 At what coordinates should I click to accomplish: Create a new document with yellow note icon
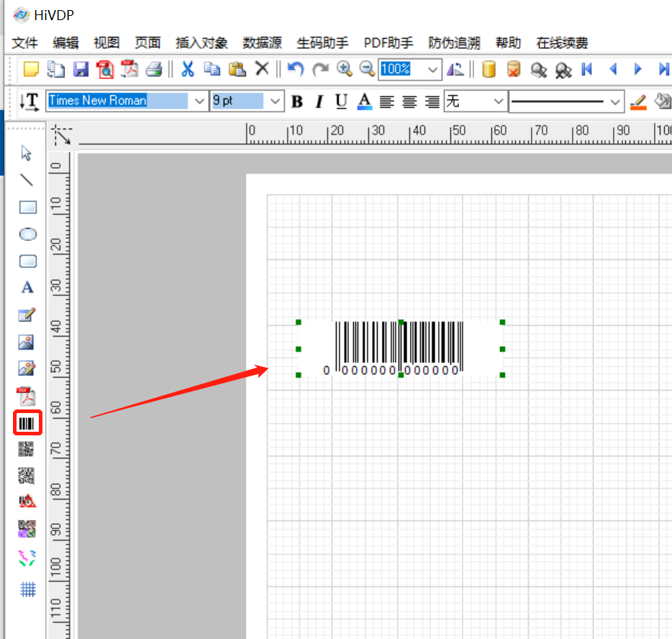[31, 69]
